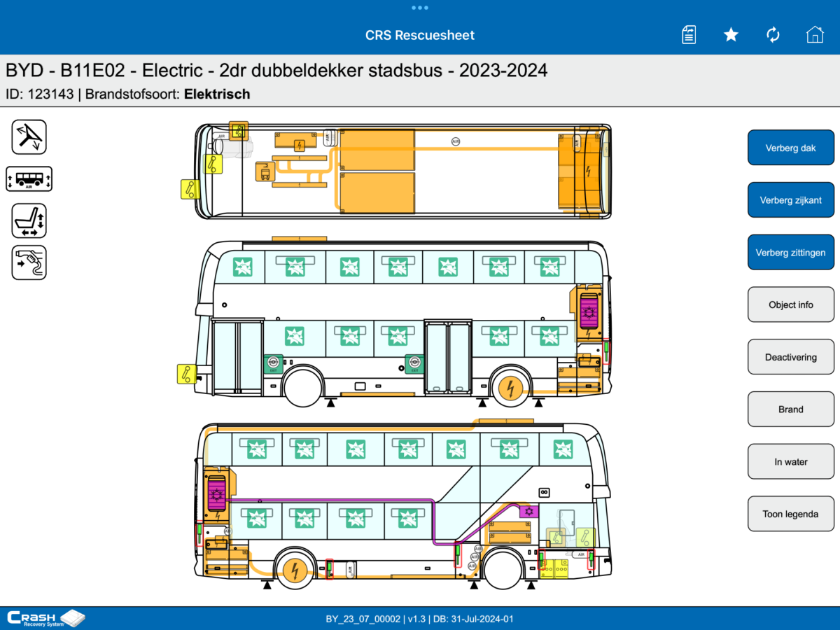Select the charging plug icon
This screenshot has width=840, height=630.
pyautogui.click(x=29, y=263)
